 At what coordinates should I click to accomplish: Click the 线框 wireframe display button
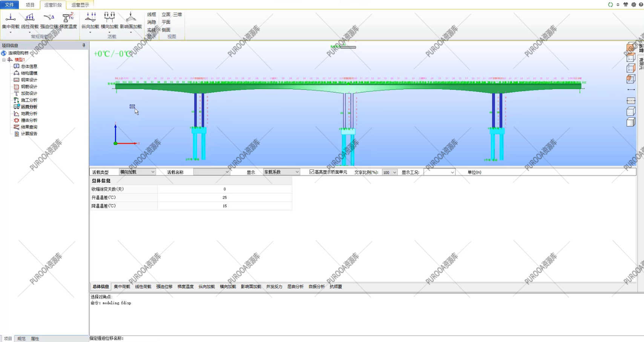(152, 14)
